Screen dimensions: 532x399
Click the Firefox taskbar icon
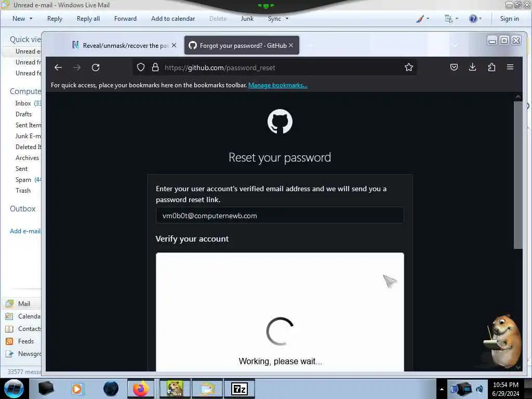pos(140,389)
